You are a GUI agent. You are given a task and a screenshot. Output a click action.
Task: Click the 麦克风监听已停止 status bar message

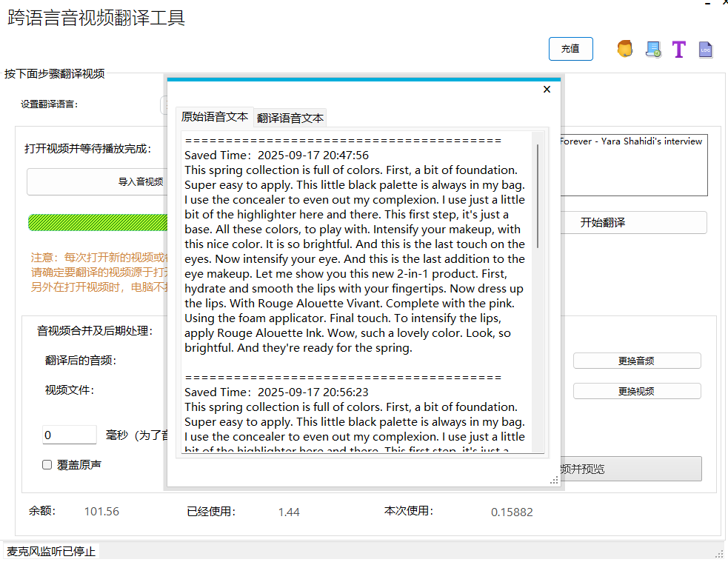[50, 552]
